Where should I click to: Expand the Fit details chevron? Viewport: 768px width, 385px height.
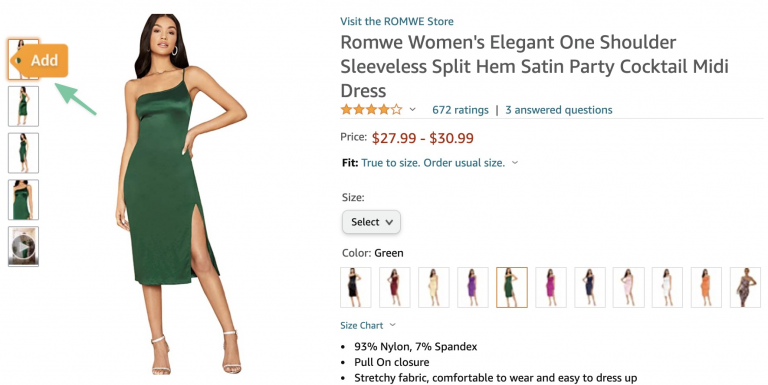point(515,163)
